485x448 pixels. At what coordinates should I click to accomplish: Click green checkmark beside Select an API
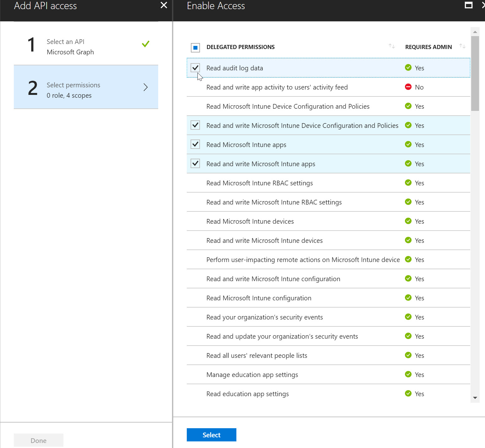pyautogui.click(x=145, y=44)
